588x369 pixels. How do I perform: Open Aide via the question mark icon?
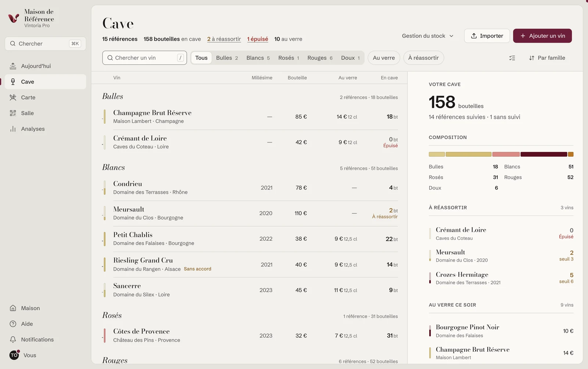13,324
